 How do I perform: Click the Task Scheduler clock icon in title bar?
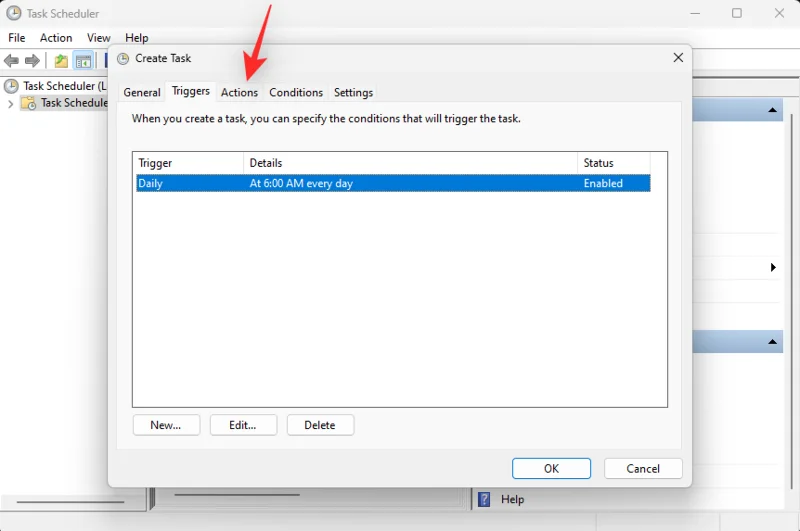coord(14,13)
